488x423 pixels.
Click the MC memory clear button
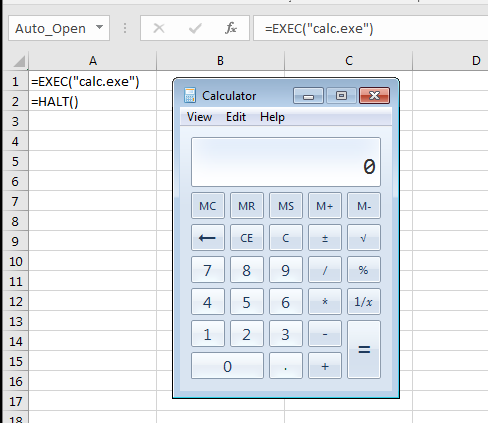[x=208, y=206]
